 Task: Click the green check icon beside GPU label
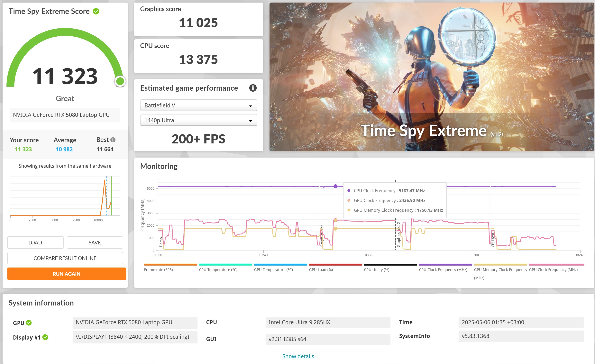point(29,323)
